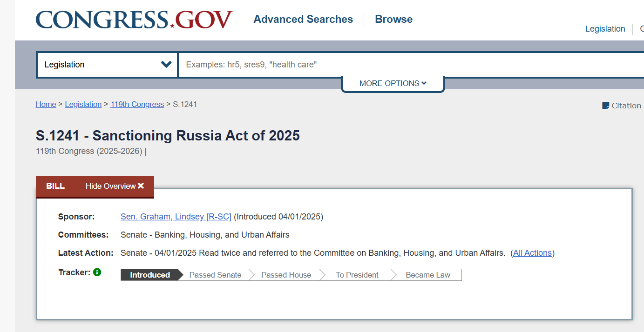Go to Home breadcrumb link
Image resolution: width=644 pixels, height=332 pixels.
tap(46, 105)
